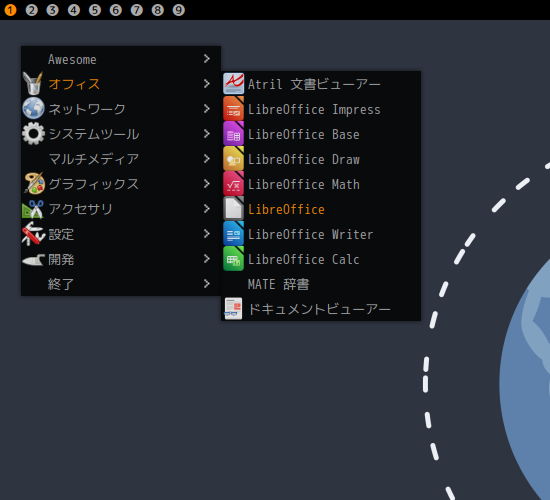Screen dimensions: 550x500
Task: Click the LibreOffice Draw icon
Action: tap(234, 159)
